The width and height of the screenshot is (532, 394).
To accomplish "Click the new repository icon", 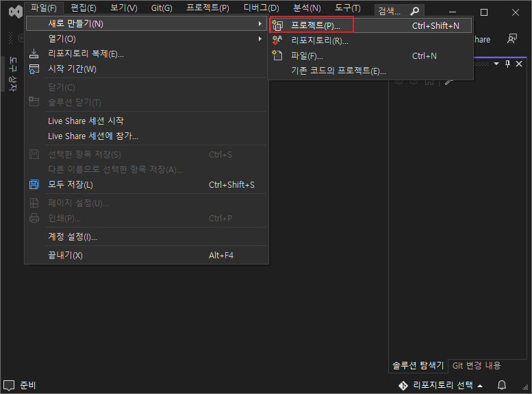I will [277, 40].
